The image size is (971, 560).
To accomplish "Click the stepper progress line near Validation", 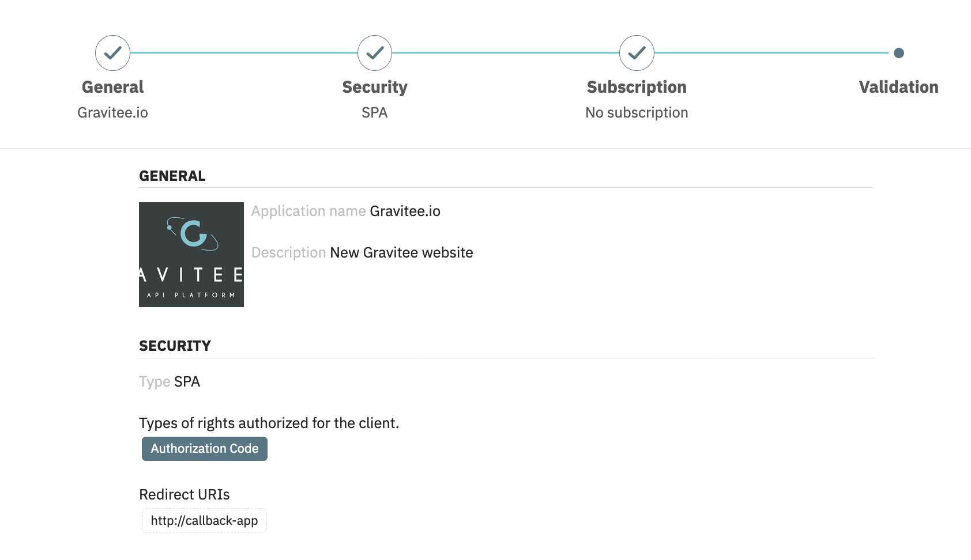I will 778,52.
